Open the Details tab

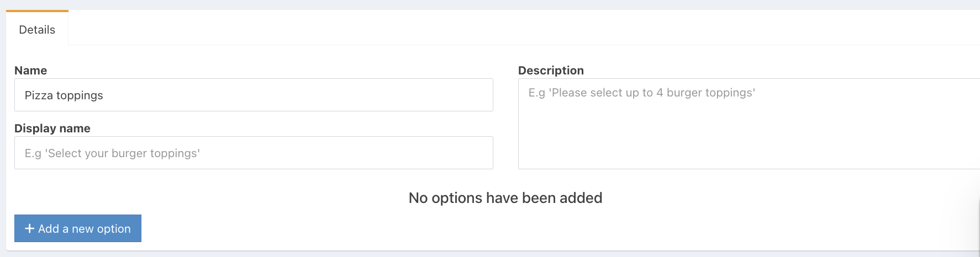point(37,30)
